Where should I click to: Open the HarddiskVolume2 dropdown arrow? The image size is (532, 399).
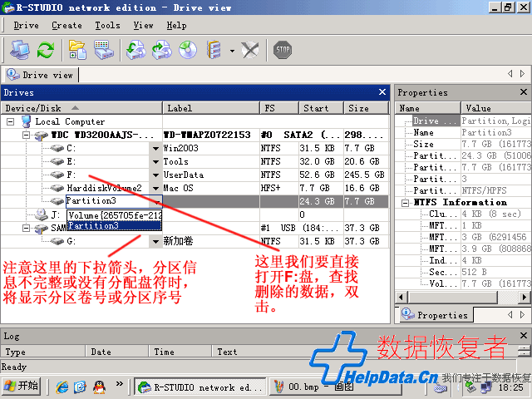[x=155, y=189]
